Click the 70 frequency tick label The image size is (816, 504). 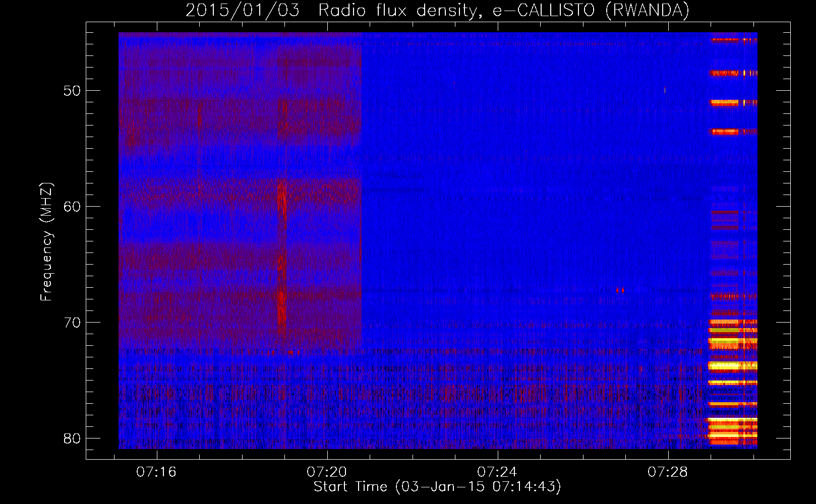[72, 322]
